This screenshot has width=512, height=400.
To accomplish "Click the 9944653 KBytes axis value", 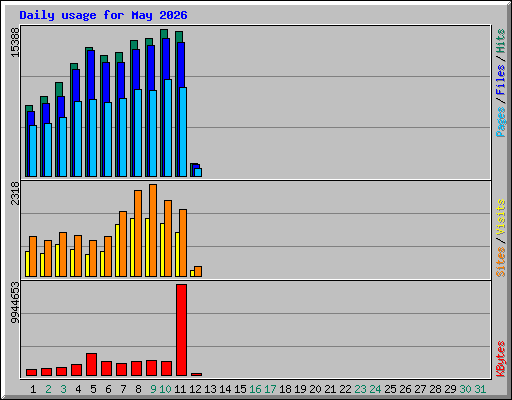I will pyautogui.click(x=15, y=303).
